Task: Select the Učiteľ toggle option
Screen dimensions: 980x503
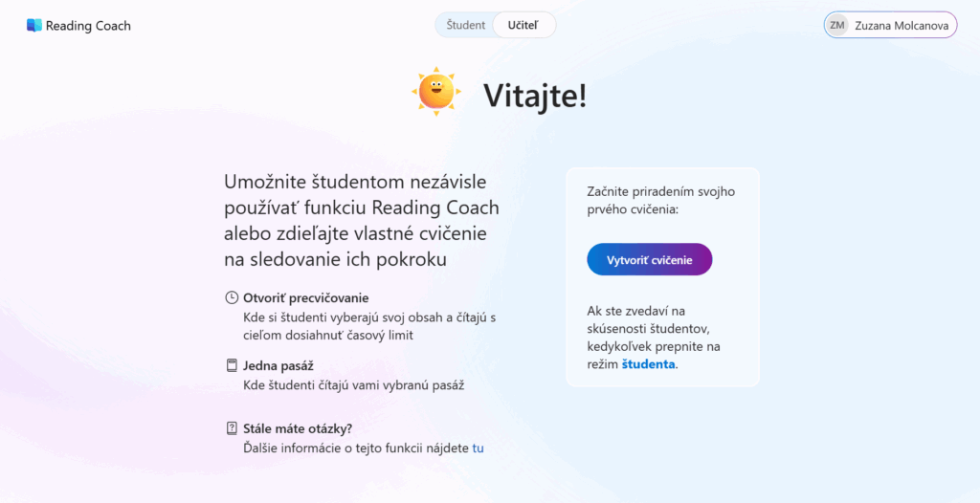Action: click(523, 25)
